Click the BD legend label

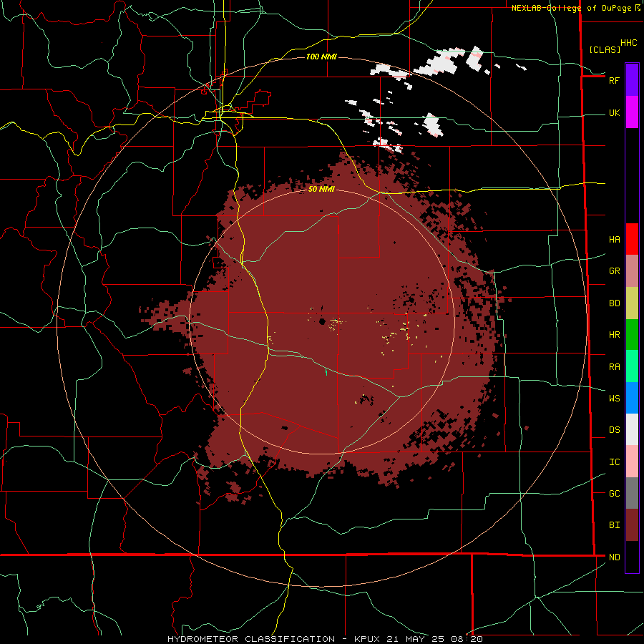click(614, 303)
